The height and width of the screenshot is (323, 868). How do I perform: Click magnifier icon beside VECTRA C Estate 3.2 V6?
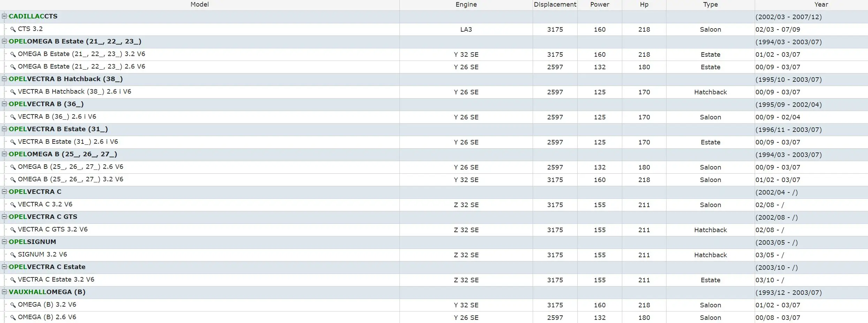click(13, 280)
